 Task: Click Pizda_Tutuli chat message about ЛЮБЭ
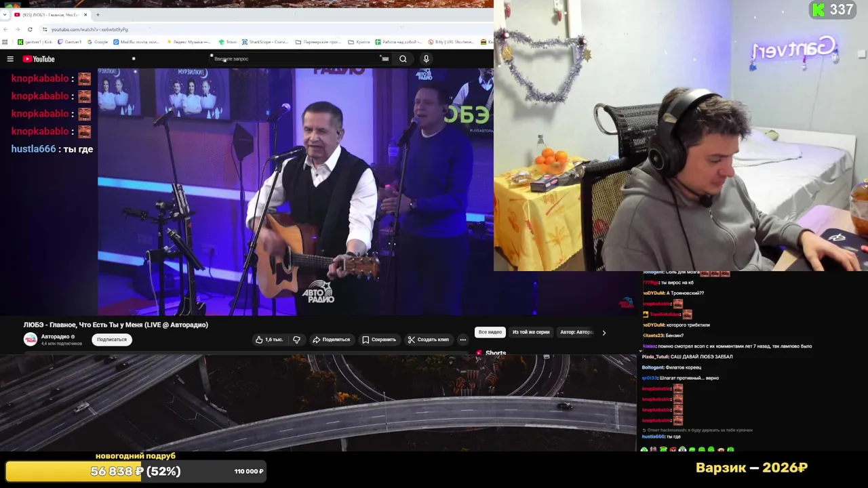pos(687,357)
